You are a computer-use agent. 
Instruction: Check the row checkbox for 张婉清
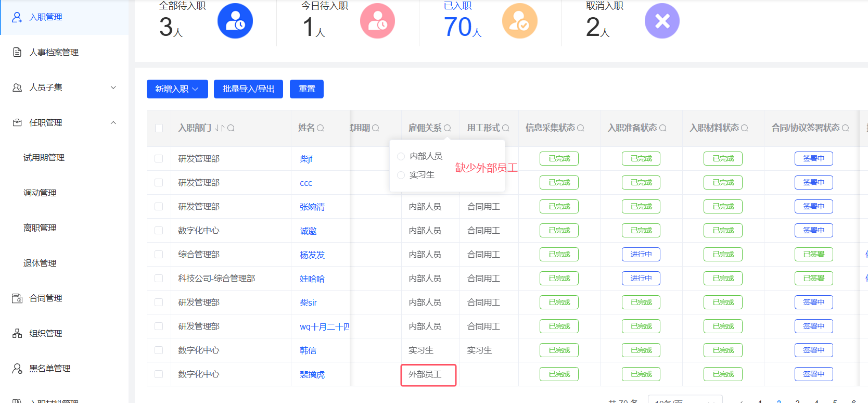(159, 207)
